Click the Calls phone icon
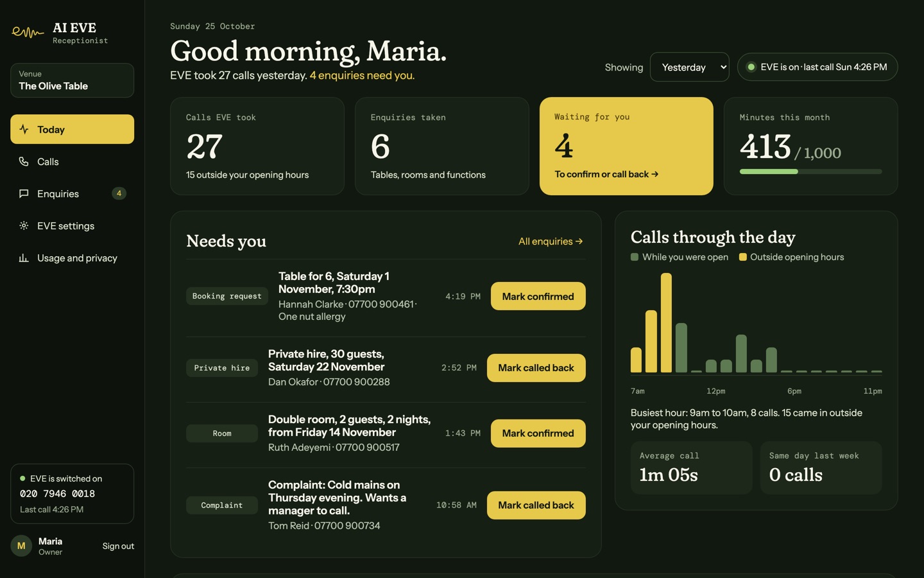 (24, 161)
